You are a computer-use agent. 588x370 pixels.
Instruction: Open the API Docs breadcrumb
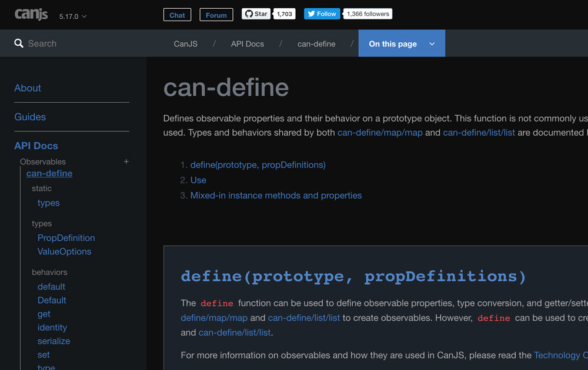(x=247, y=43)
